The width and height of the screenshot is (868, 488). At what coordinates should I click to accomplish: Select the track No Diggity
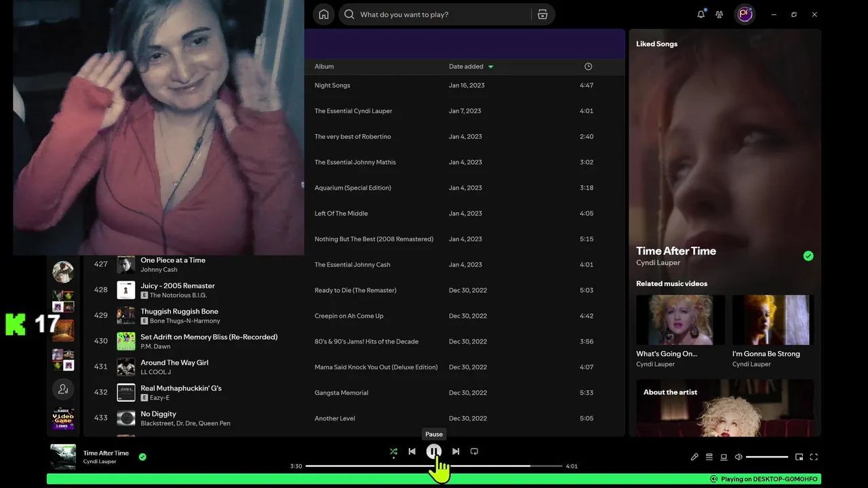tap(158, 414)
